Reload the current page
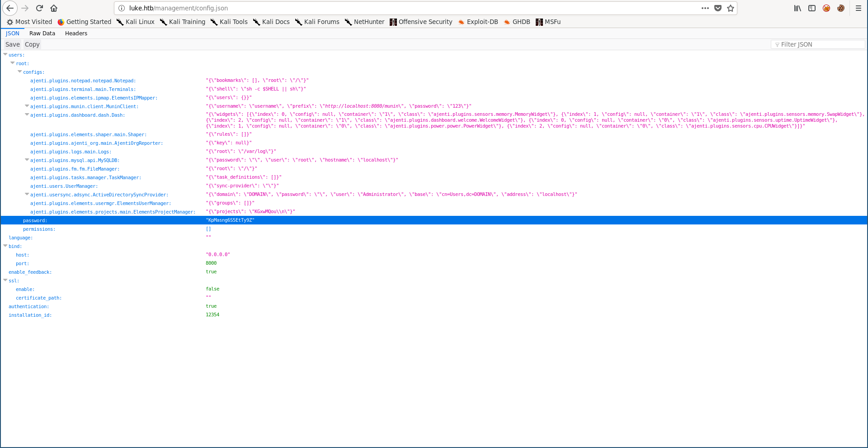This screenshot has height=448, width=868. click(39, 8)
